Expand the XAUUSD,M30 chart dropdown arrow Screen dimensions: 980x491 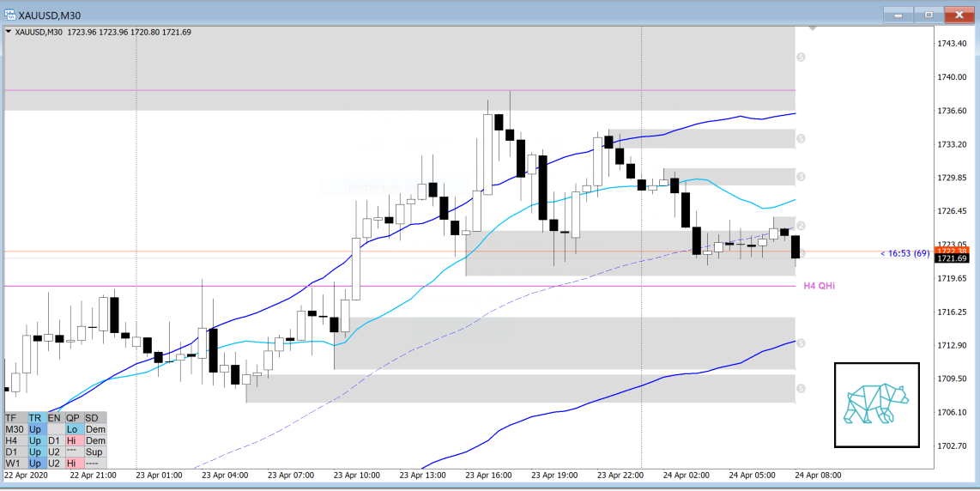tap(9, 32)
